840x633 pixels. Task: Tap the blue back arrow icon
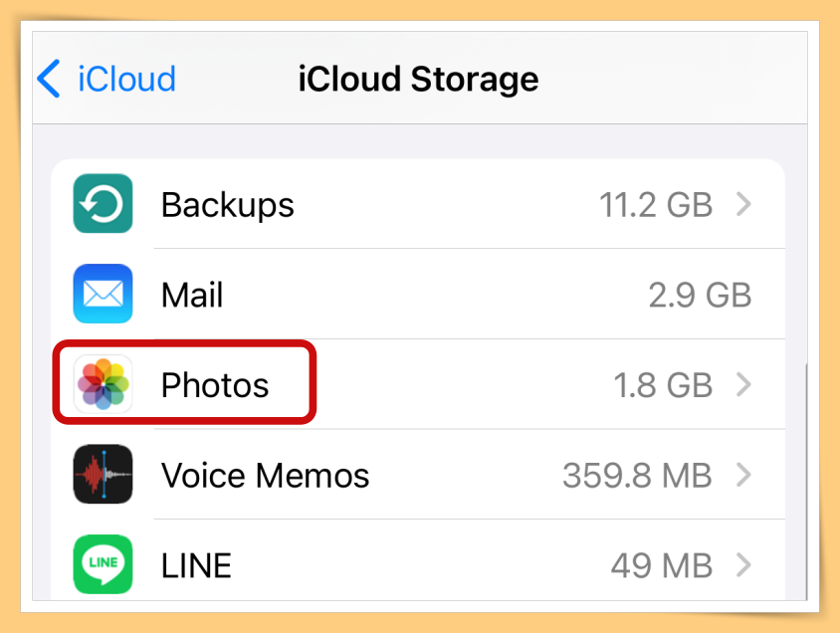click(49, 79)
